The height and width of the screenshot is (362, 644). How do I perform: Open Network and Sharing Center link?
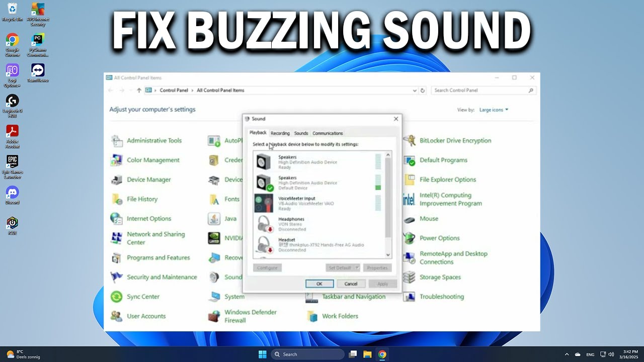[x=148, y=238]
